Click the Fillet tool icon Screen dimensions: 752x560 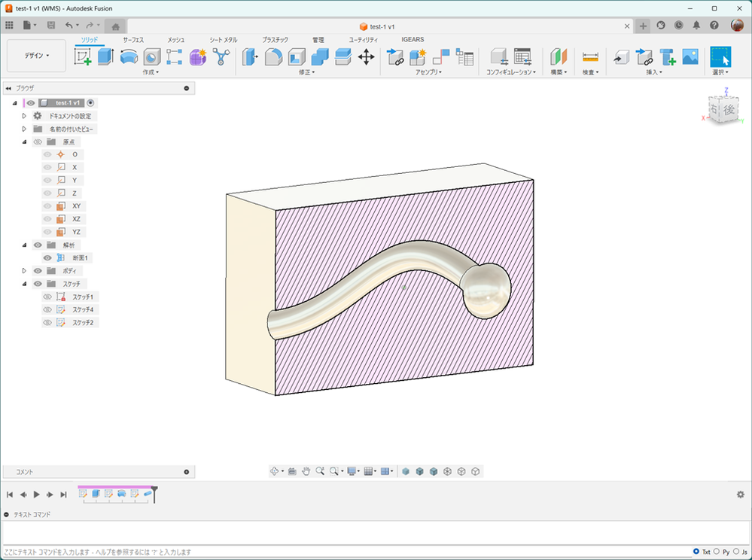point(273,56)
